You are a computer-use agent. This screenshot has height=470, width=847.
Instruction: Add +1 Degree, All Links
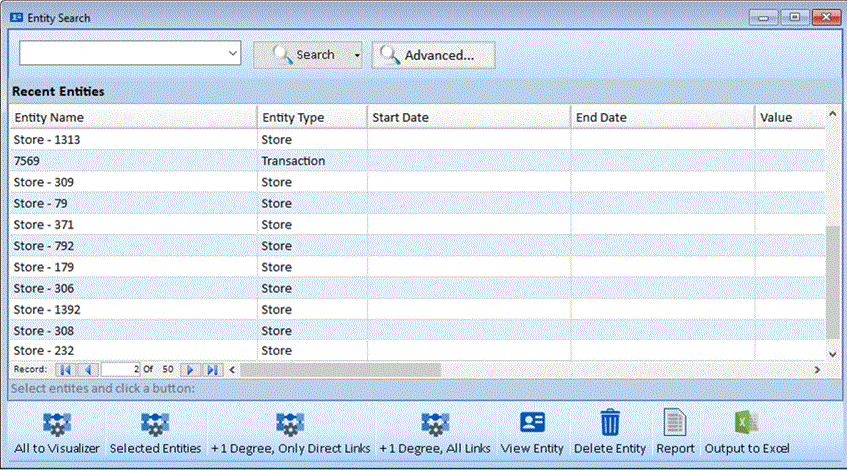[435, 433]
